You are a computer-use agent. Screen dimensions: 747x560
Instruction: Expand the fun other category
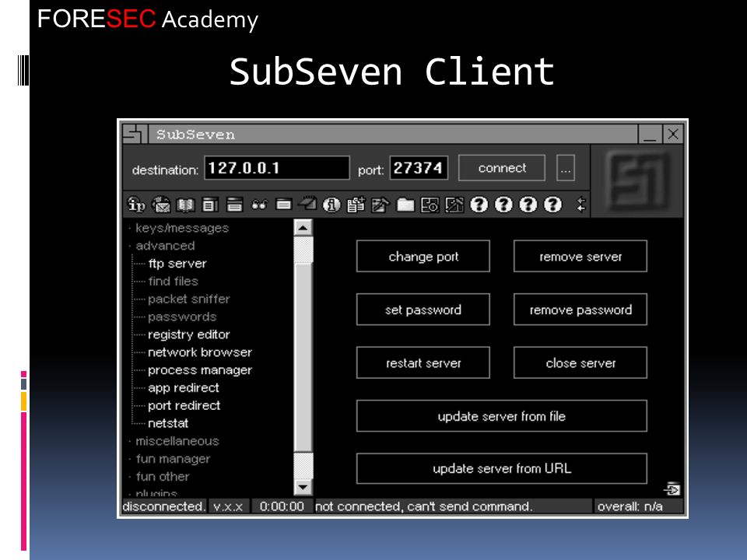(163, 477)
